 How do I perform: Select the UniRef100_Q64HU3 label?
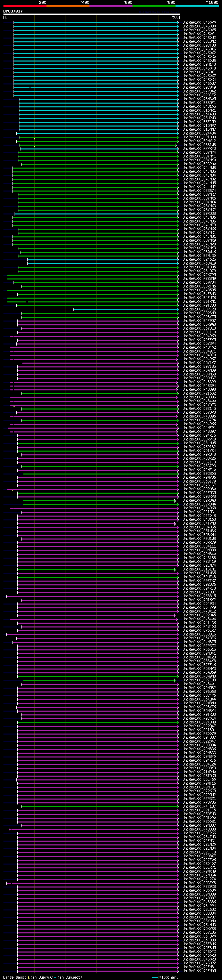(x=199, y=925)
